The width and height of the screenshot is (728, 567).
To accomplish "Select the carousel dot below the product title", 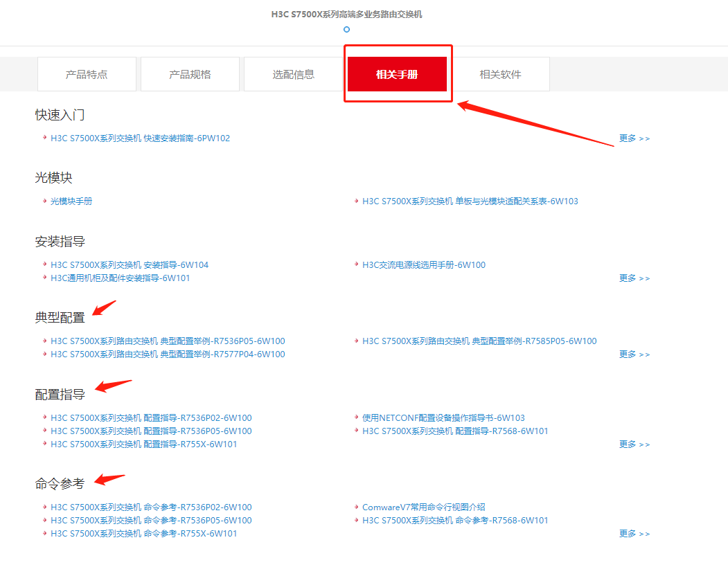I will pos(346,29).
